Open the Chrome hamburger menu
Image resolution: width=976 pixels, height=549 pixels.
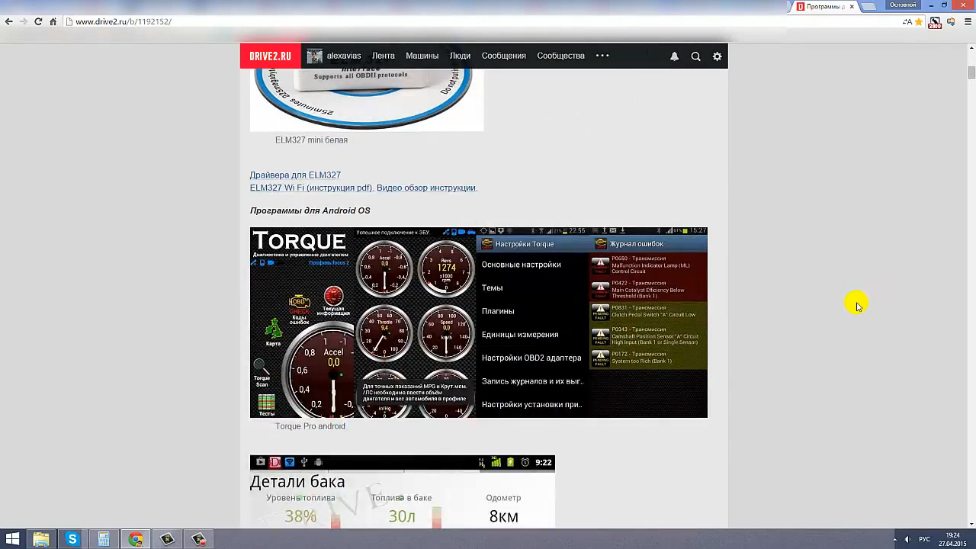(968, 22)
